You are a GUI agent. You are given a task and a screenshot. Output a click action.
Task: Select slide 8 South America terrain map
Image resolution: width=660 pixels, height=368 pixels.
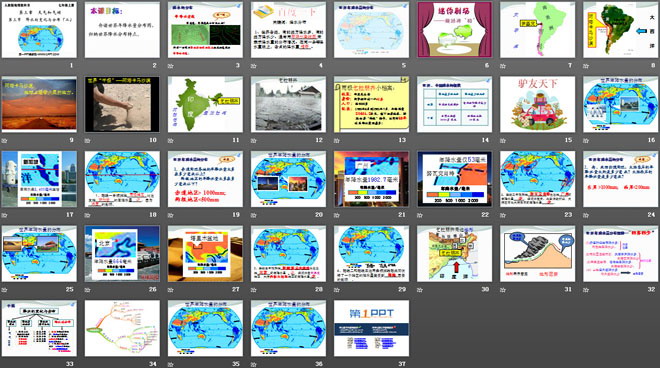tap(621, 30)
